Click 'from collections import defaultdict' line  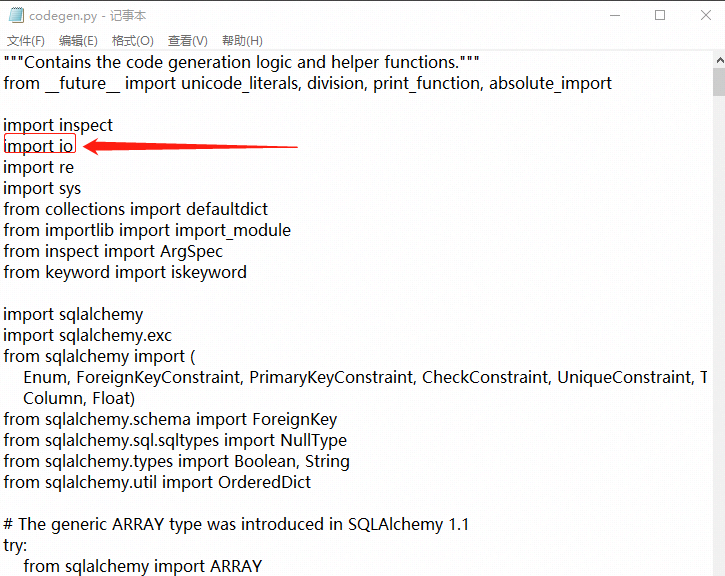click(135, 209)
